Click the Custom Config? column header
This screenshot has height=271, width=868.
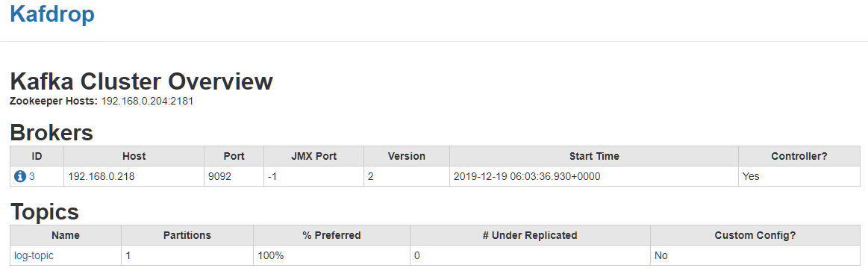click(x=755, y=235)
